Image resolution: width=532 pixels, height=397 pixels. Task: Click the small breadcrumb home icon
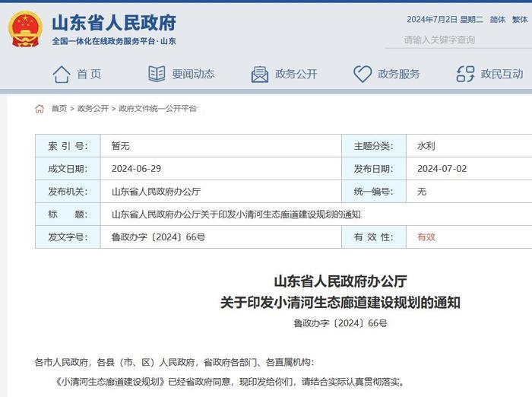[x=40, y=109]
